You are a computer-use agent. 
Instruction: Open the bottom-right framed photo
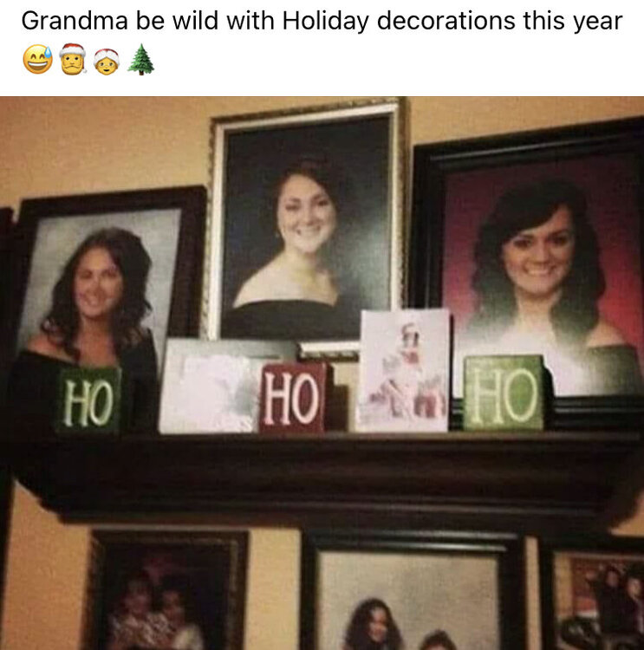pyautogui.click(x=593, y=593)
